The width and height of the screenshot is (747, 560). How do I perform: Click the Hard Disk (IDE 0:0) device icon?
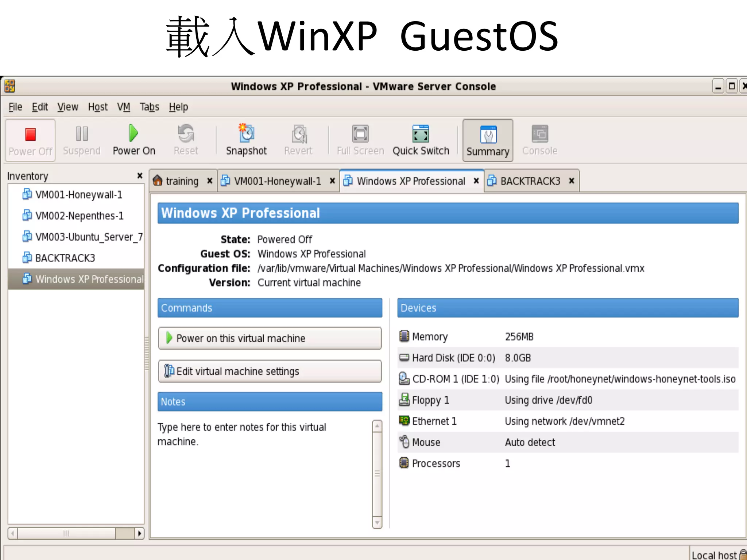click(404, 357)
